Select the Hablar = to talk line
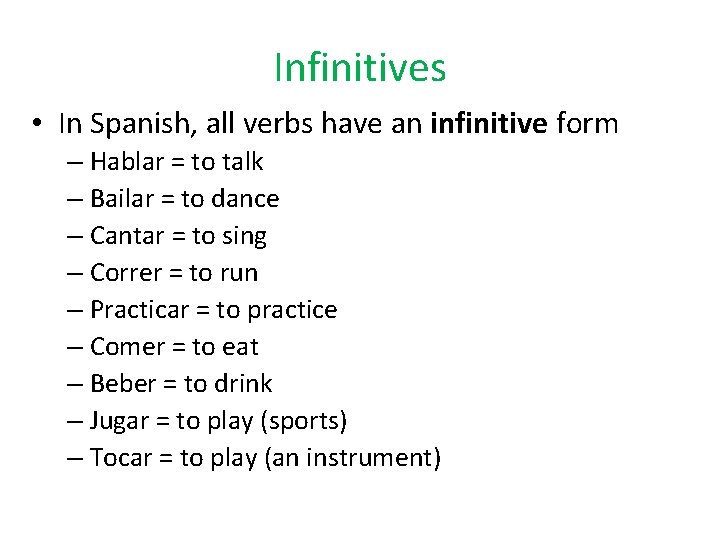This screenshot has height=540, width=720. coord(176,162)
